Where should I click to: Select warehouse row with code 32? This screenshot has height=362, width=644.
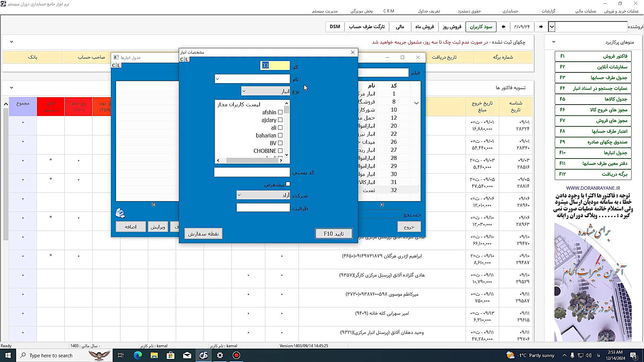[389, 190]
